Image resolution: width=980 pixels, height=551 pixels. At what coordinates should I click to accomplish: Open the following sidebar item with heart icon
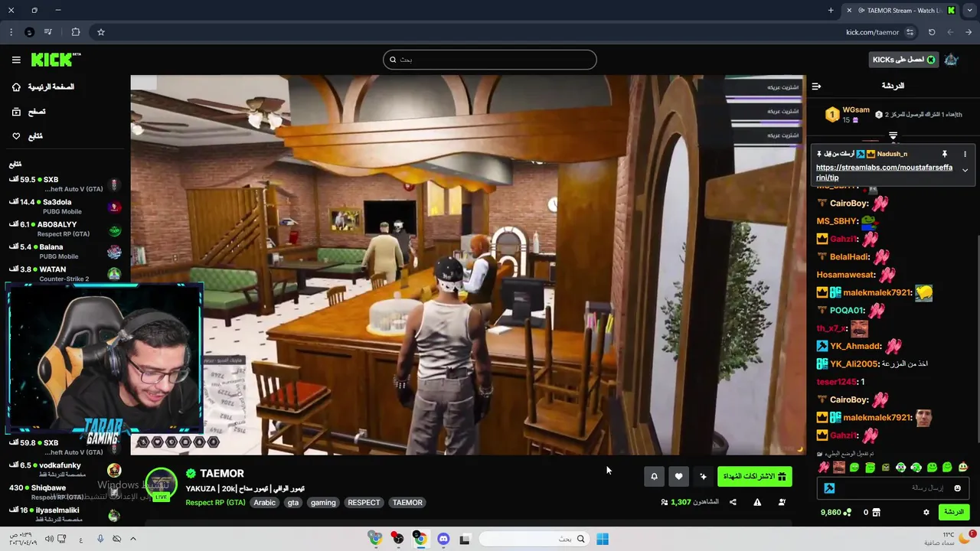click(28, 136)
